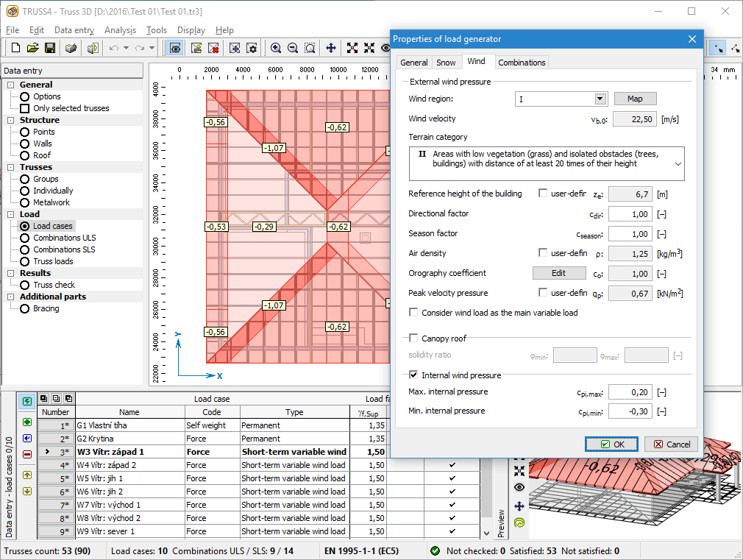Select the Zoom In magnifier tool

point(276,48)
